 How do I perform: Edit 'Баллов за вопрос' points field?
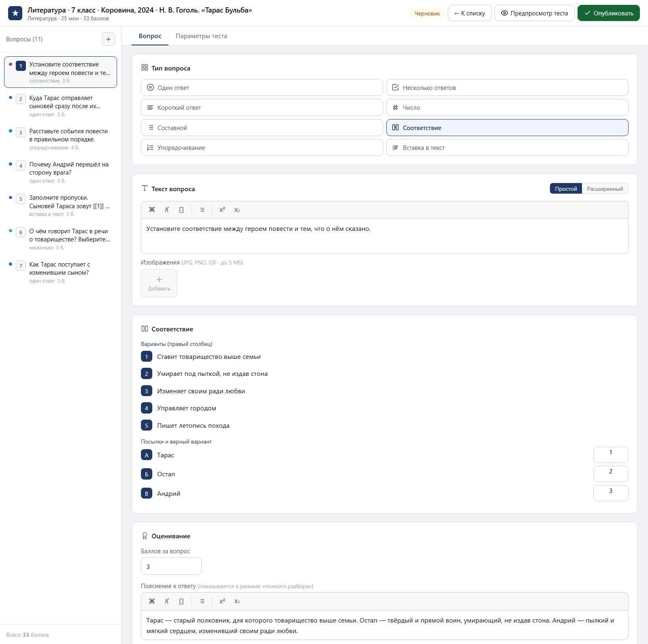[171, 566]
